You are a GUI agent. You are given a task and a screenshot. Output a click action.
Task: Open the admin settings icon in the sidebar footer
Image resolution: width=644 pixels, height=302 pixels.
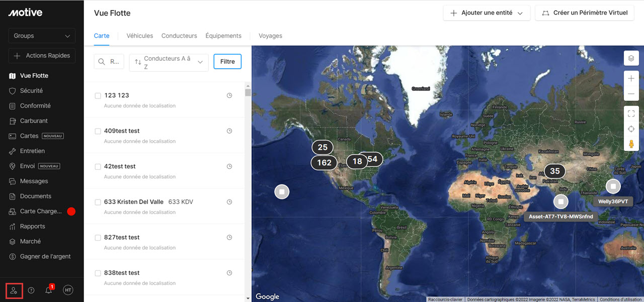point(14,290)
